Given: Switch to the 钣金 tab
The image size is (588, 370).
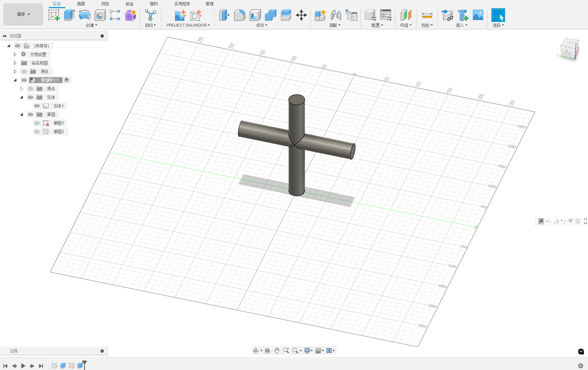Looking at the screenshot, I should point(130,4).
